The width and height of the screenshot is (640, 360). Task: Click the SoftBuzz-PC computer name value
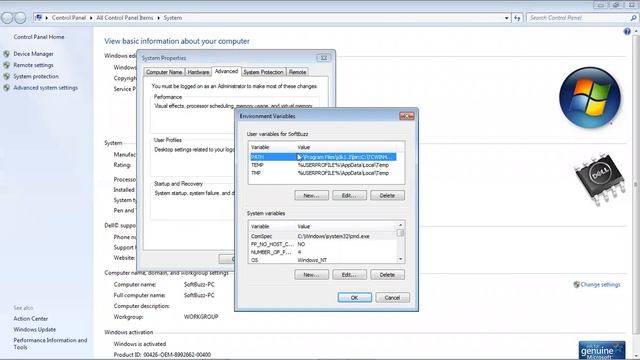click(199, 284)
